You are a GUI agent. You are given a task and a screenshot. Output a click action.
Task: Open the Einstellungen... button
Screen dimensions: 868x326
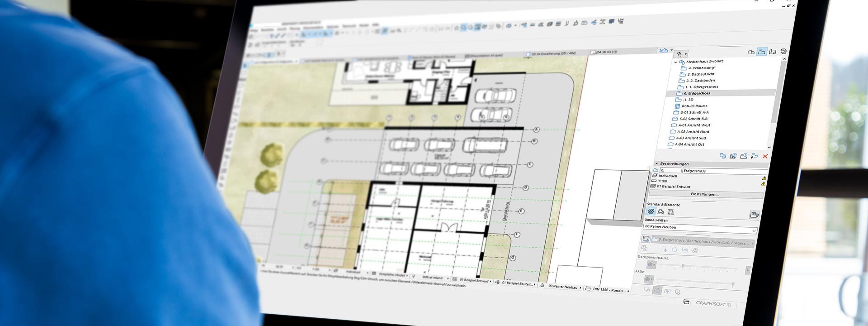[705, 194]
